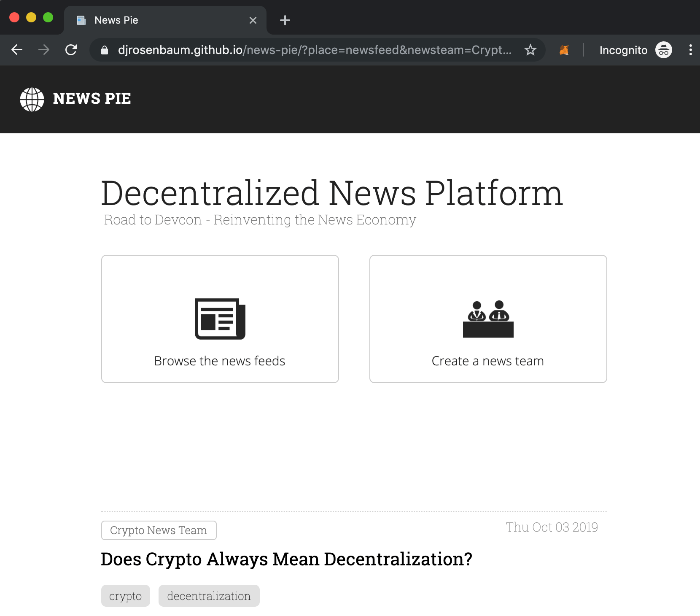The width and height of the screenshot is (700, 616).
Task: Click the Crypto News Team label
Action: (159, 530)
